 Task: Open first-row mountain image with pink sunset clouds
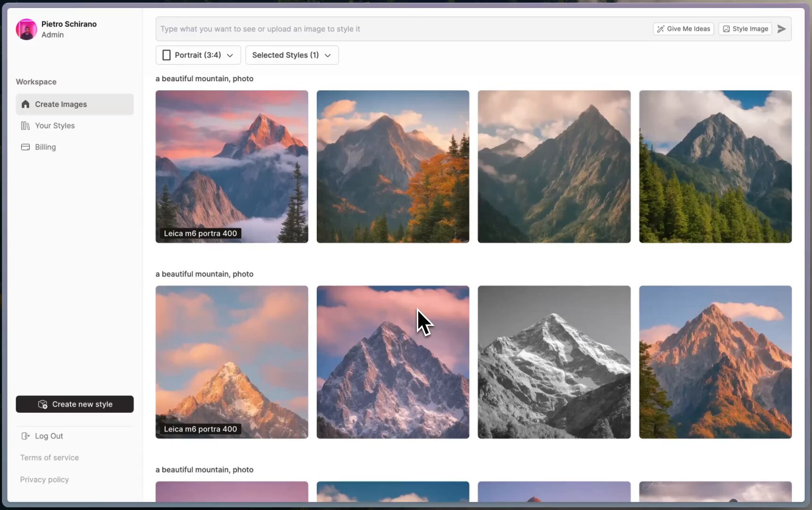232,167
